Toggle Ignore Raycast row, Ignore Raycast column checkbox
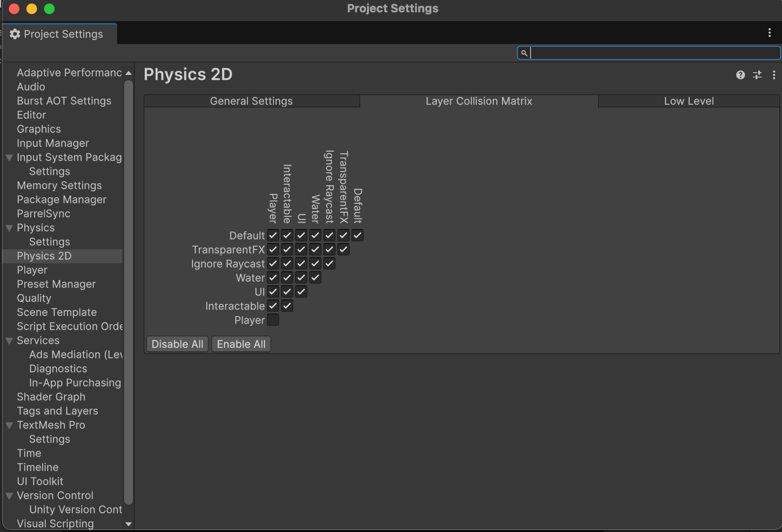782x532 pixels. (329, 263)
